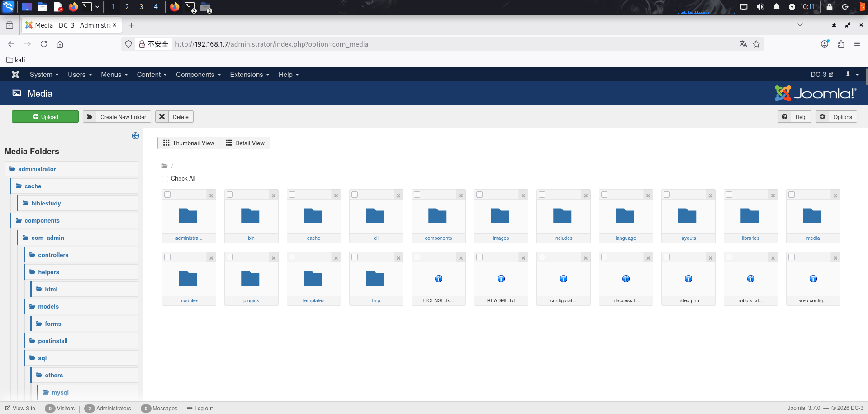Collapse the Media Folders sidebar arrow
868x414 pixels.
coord(135,136)
